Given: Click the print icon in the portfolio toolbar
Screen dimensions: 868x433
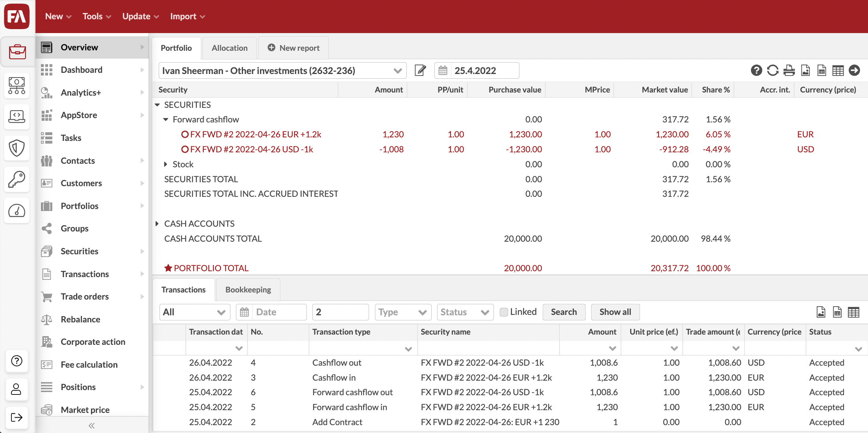Looking at the screenshot, I should 789,70.
